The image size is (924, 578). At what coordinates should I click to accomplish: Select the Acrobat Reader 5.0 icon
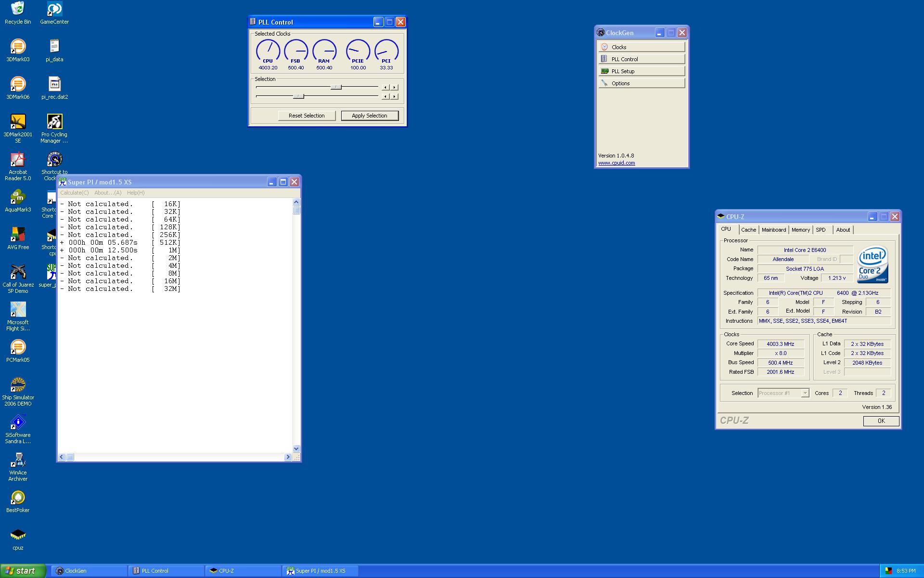(18, 166)
